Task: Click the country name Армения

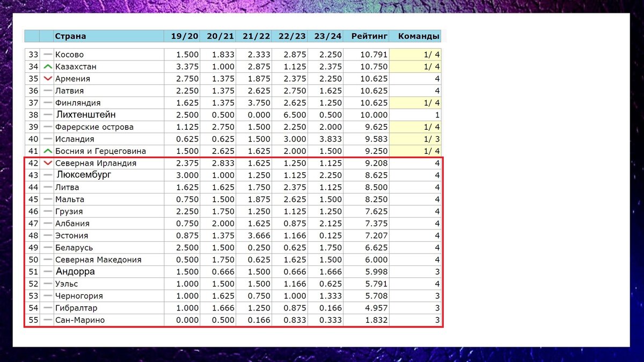Action: point(71,79)
